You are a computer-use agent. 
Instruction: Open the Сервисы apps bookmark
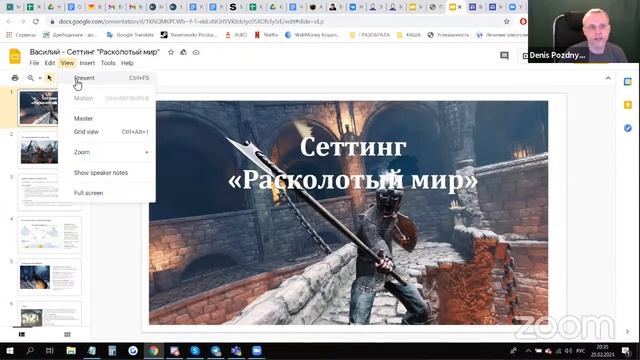pyautogui.click(x=21, y=35)
